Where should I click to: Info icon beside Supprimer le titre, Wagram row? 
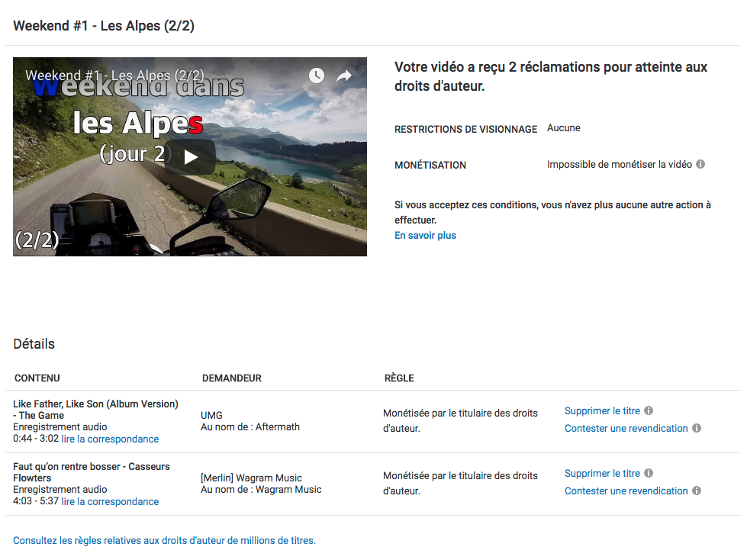click(649, 473)
